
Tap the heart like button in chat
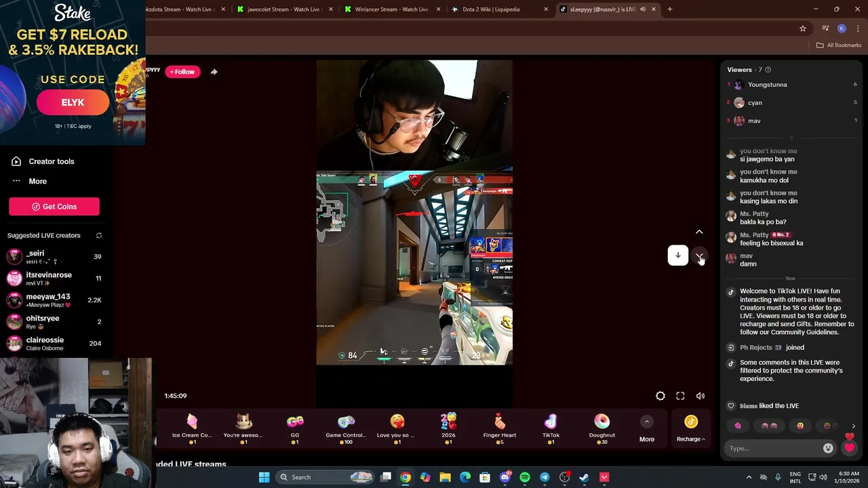click(x=849, y=448)
